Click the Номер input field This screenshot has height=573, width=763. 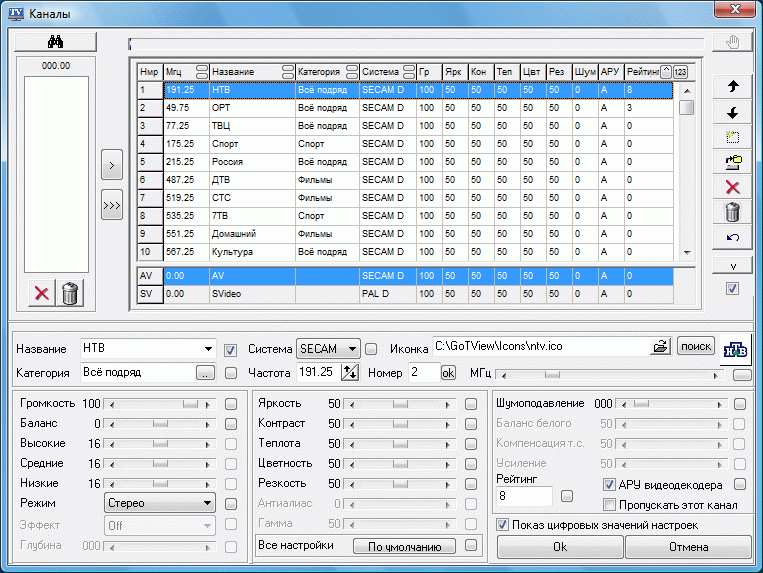click(x=424, y=373)
